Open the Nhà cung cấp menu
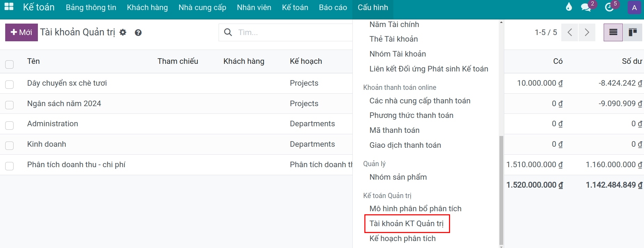The width and height of the screenshot is (644, 248). click(x=202, y=7)
